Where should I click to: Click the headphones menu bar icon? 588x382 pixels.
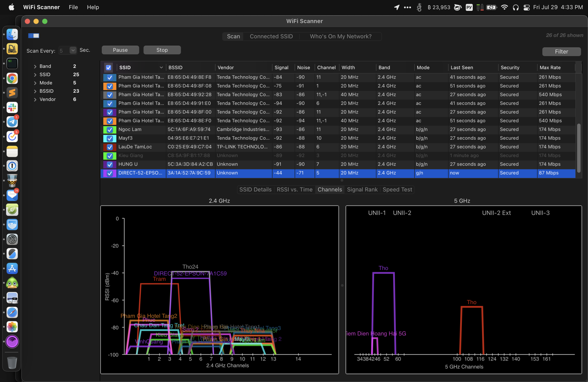pos(516,7)
